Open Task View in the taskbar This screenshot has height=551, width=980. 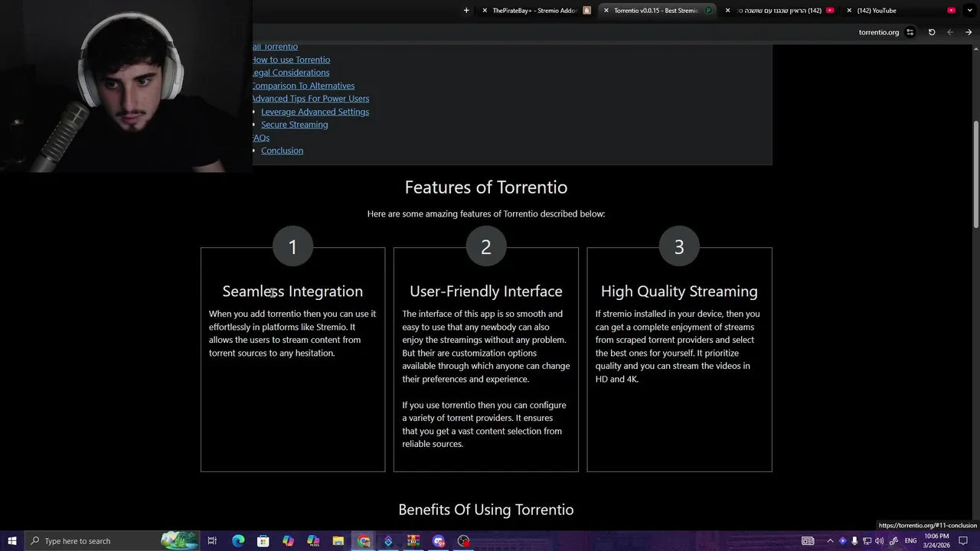pos(212,541)
